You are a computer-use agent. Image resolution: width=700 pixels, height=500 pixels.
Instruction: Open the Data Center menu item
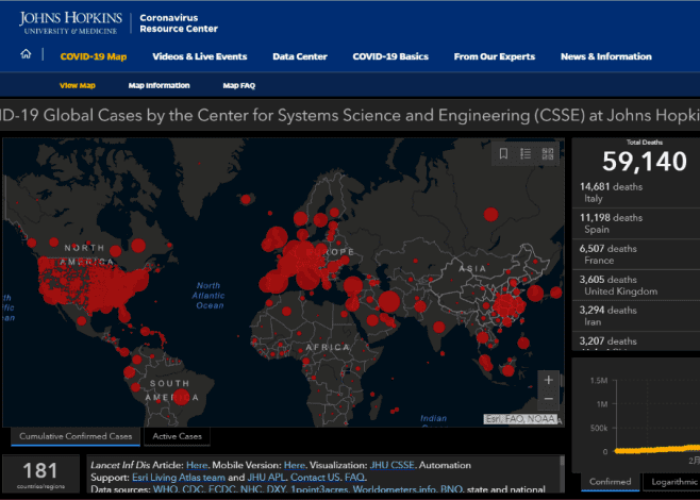(300, 57)
